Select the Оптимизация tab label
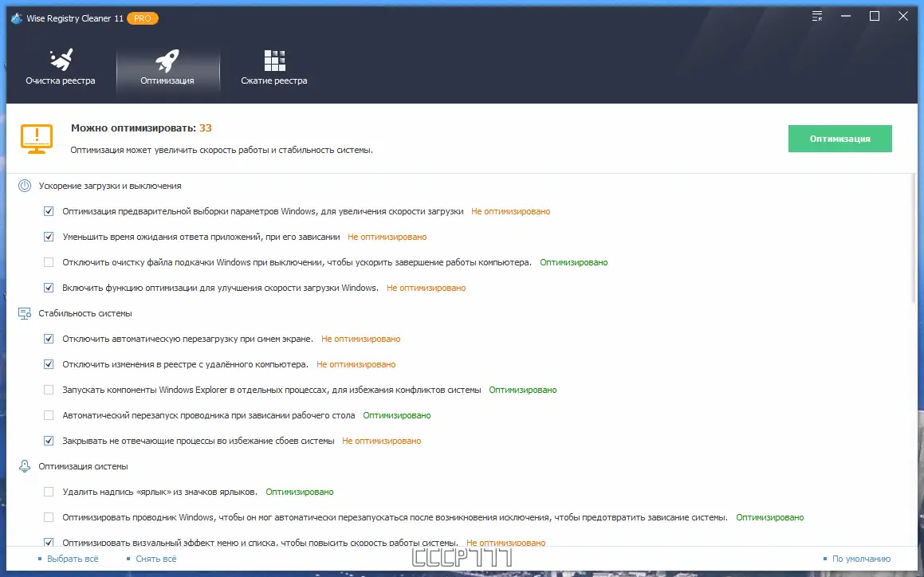 [x=167, y=80]
